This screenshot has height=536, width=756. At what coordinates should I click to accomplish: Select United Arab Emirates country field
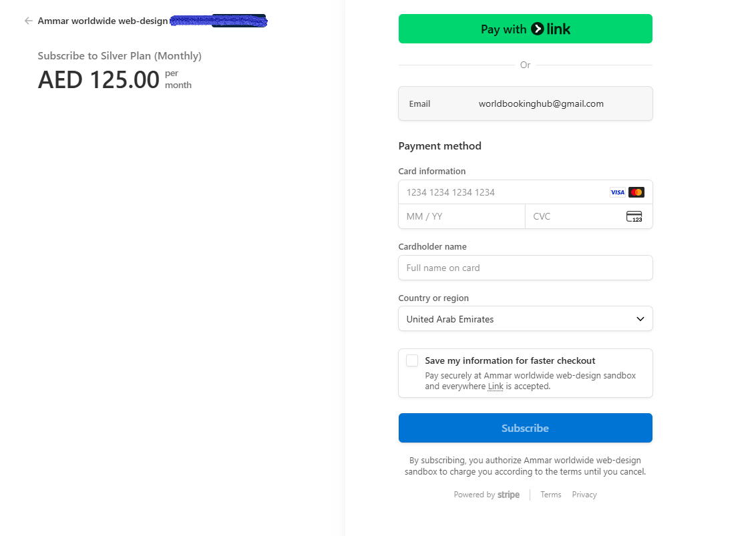[525, 318]
